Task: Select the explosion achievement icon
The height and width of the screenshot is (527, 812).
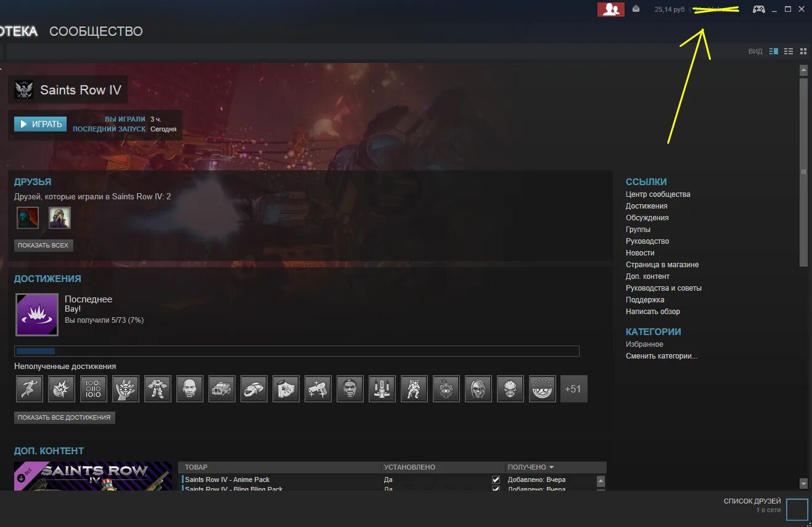Action: click(x=62, y=389)
